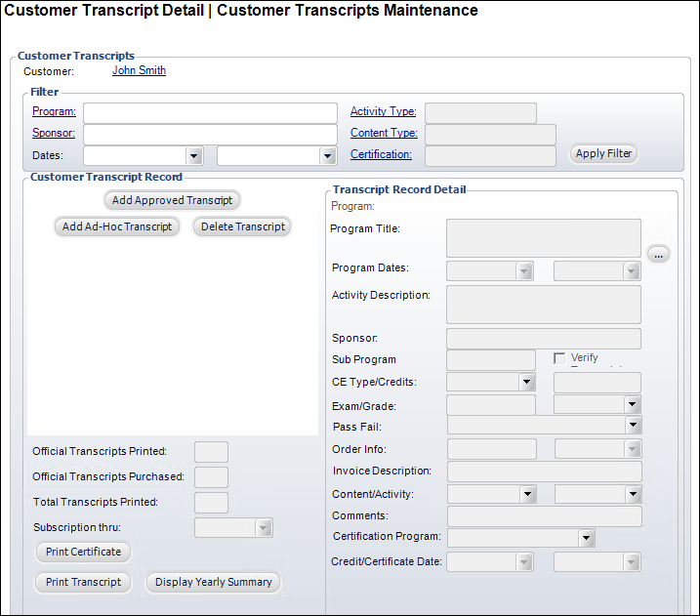Click the Comments field
Viewport: 700px width, 616px height.
545,516
